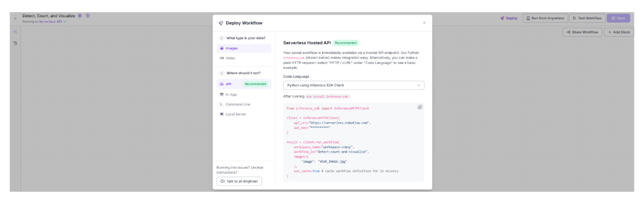Select Video as data type
Screen dimensions: 644x202
pyautogui.click(x=244, y=58)
